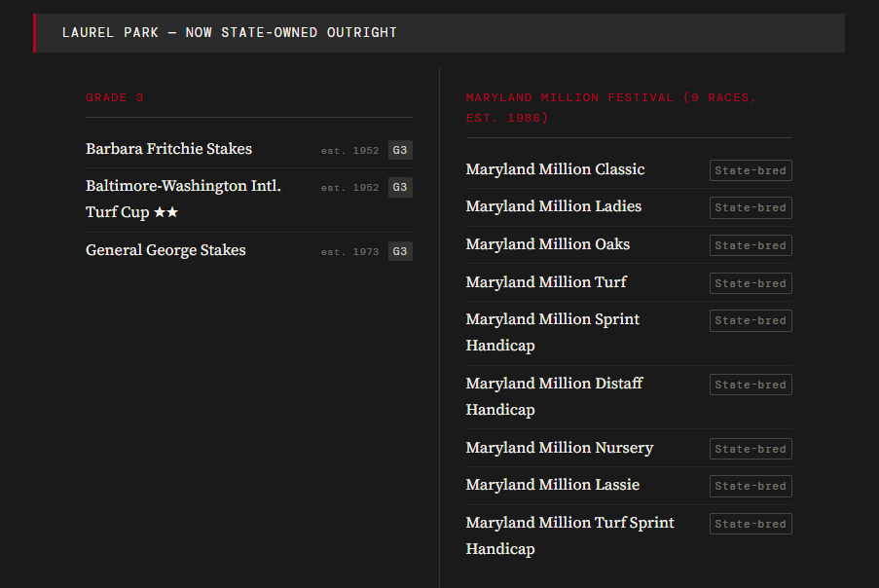879x588 pixels.
Task: Open the Maryland Million Sprint Handicap row
Action: 629,333
